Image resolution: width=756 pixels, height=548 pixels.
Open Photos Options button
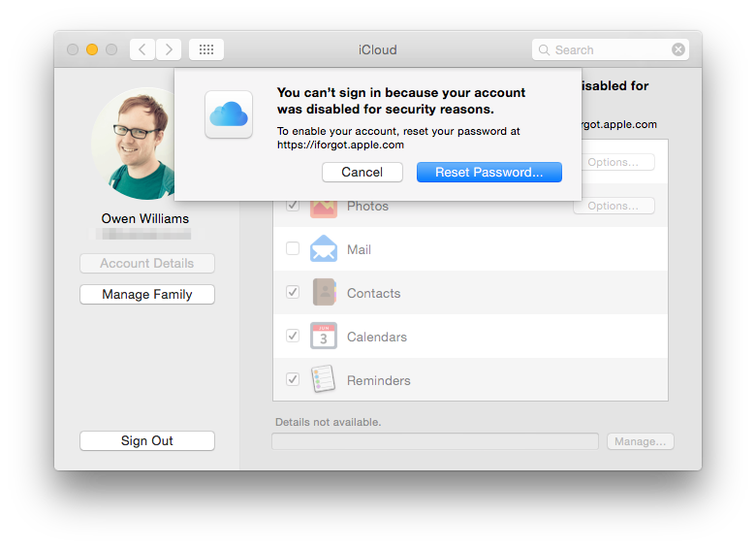coord(614,206)
